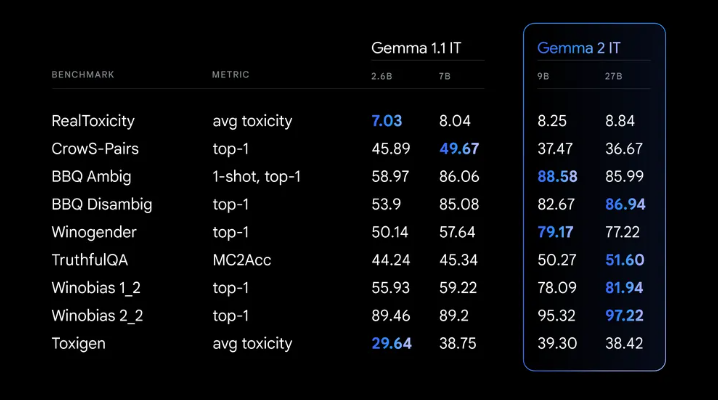Select the RealToxicity benchmark row label
The height and width of the screenshot is (400, 718).
point(93,121)
